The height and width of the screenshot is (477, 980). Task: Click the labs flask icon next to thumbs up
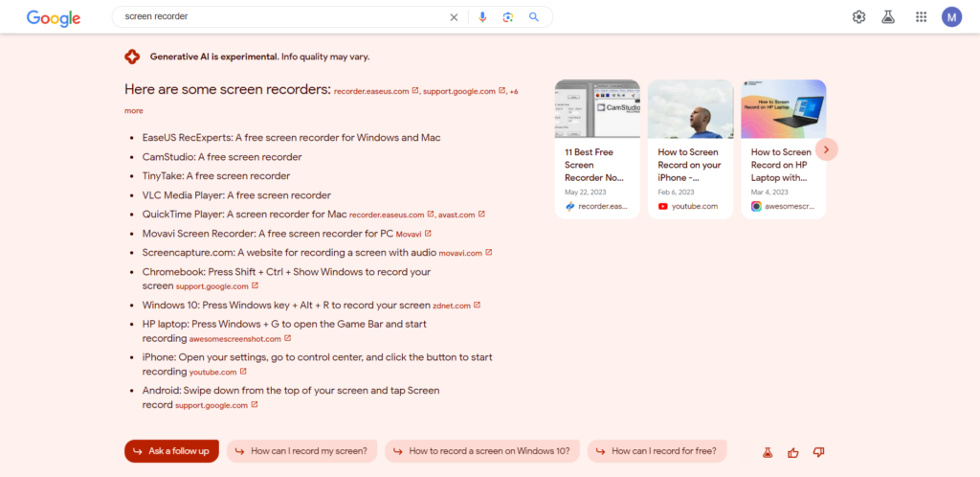[x=768, y=452]
